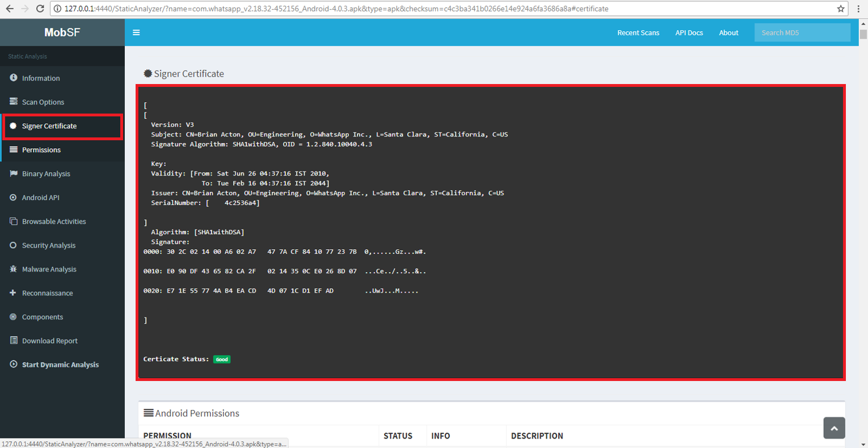Open Recent Scans page

tap(638, 32)
